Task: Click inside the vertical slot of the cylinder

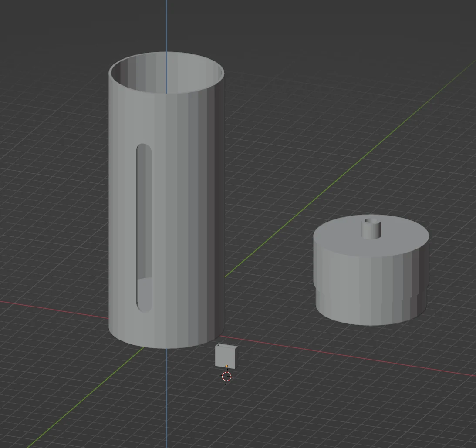Action: tap(144, 228)
